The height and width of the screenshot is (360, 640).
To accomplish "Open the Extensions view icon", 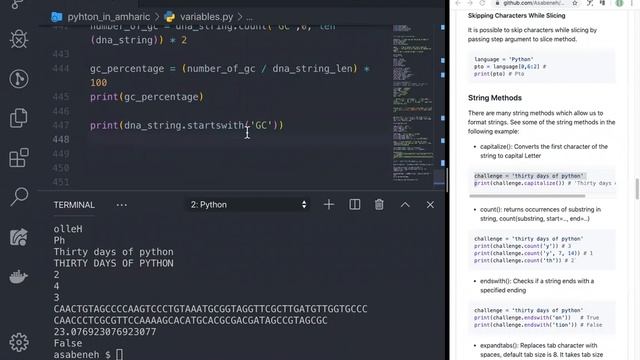I will [x=19, y=158].
